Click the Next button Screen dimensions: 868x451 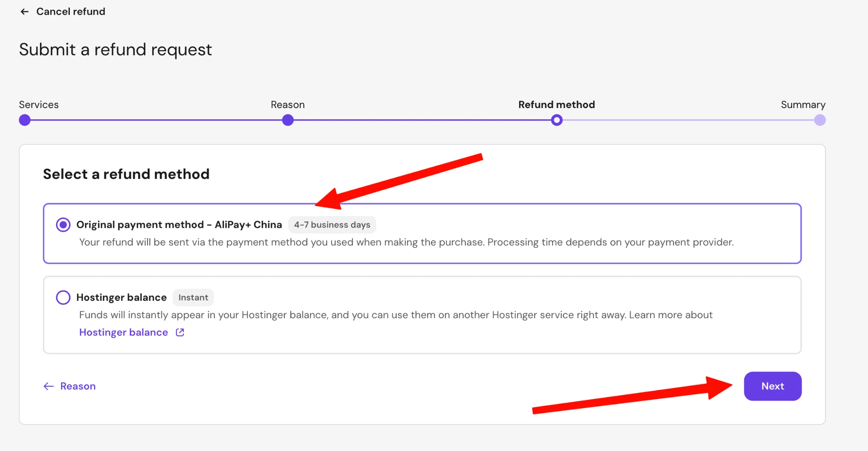tap(773, 386)
